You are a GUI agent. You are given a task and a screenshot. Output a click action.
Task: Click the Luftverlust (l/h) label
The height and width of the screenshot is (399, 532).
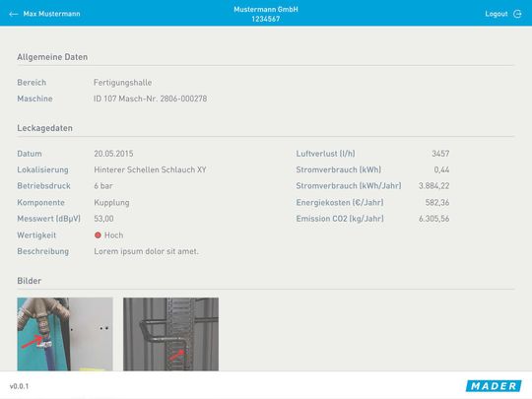[325, 154]
